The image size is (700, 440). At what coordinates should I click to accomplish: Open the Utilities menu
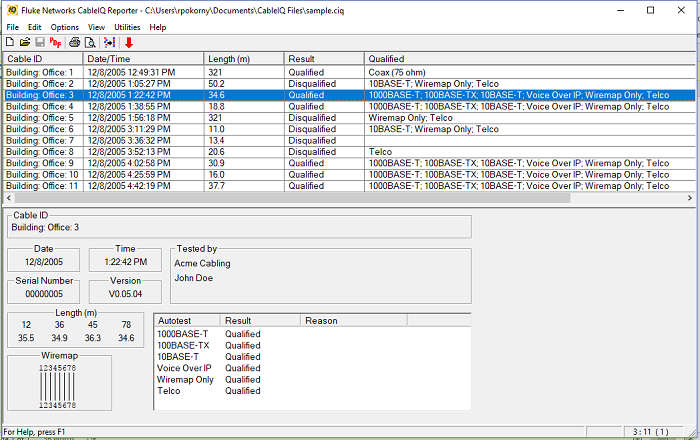pos(127,27)
